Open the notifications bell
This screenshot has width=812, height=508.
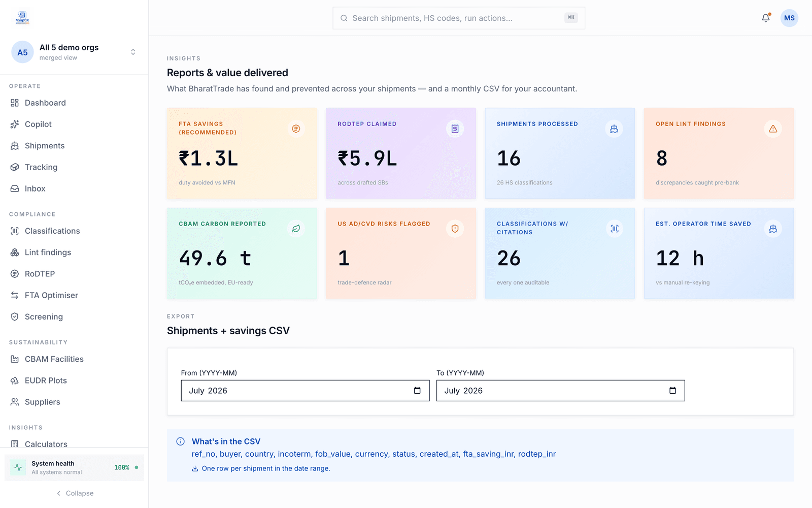(766, 18)
